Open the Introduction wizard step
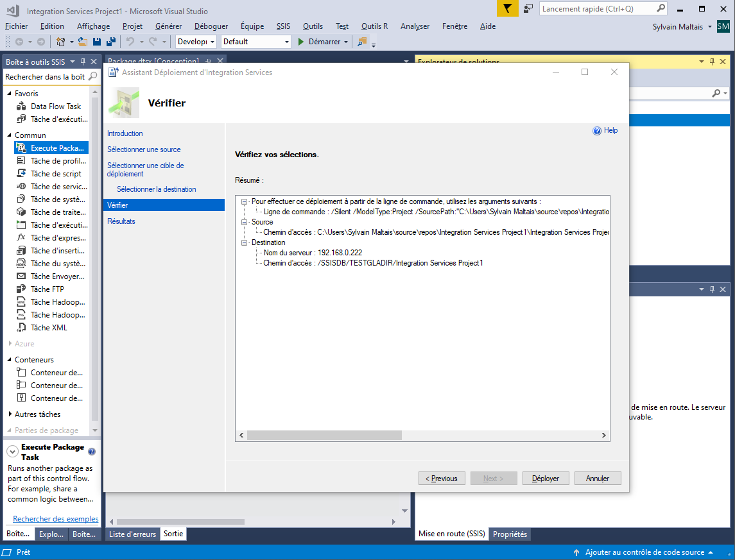Image resolution: width=735 pixels, height=560 pixels. 125,133
